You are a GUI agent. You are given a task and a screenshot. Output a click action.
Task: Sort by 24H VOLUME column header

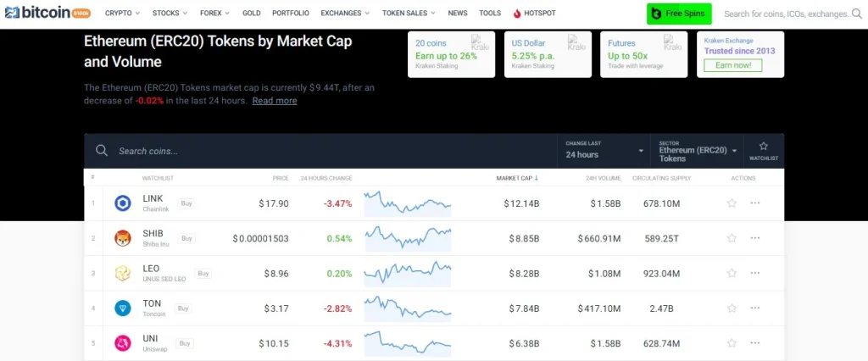point(604,178)
